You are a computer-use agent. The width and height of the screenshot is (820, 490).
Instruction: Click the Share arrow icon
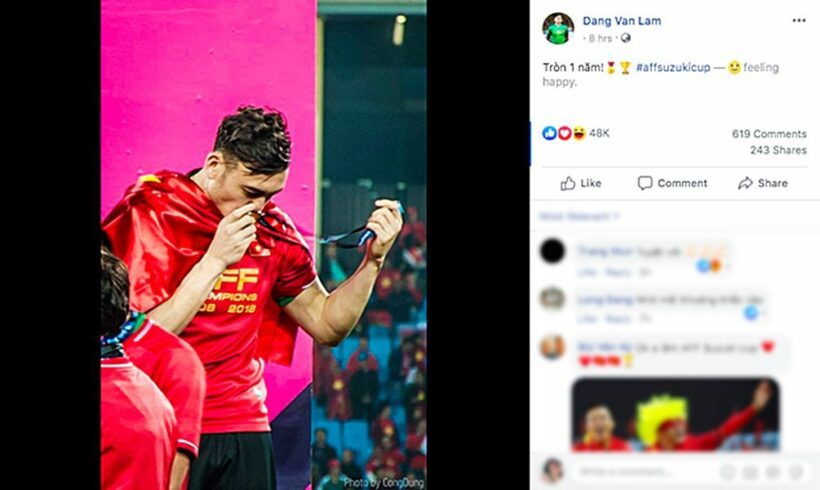click(745, 183)
